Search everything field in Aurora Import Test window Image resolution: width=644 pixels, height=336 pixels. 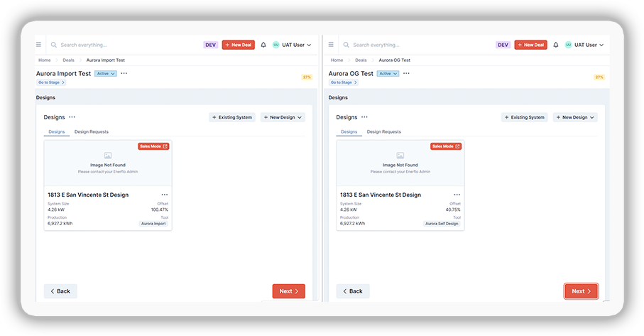pyautogui.click(x=84, y=45)
